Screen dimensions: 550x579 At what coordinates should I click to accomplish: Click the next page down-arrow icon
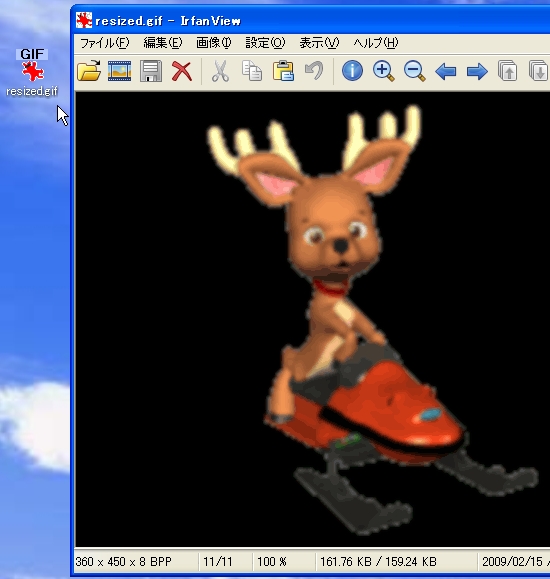tap(538, 71)
